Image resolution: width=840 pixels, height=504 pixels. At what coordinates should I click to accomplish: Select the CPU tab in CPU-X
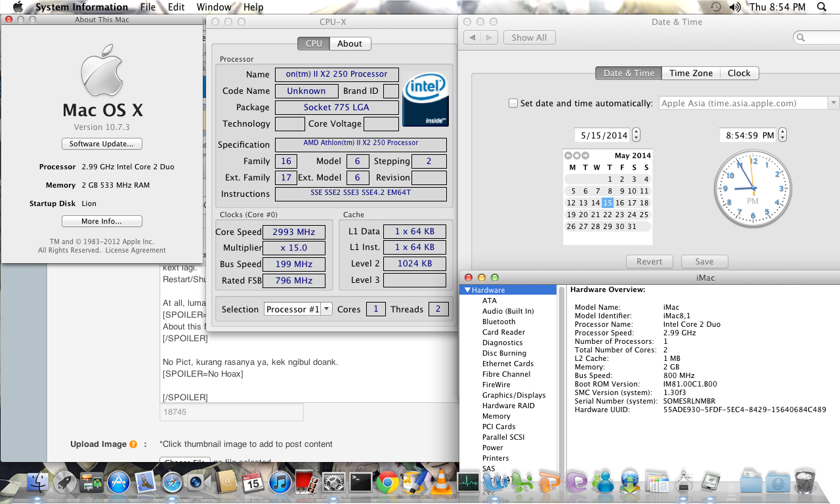click(314, 43)
